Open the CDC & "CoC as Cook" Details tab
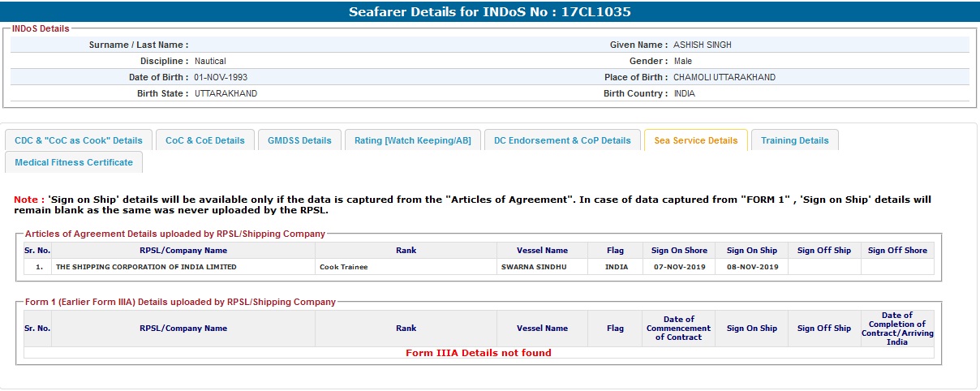The width and height of the screenshot is (980, 391). pyautogui.click(x=78, y=140)
